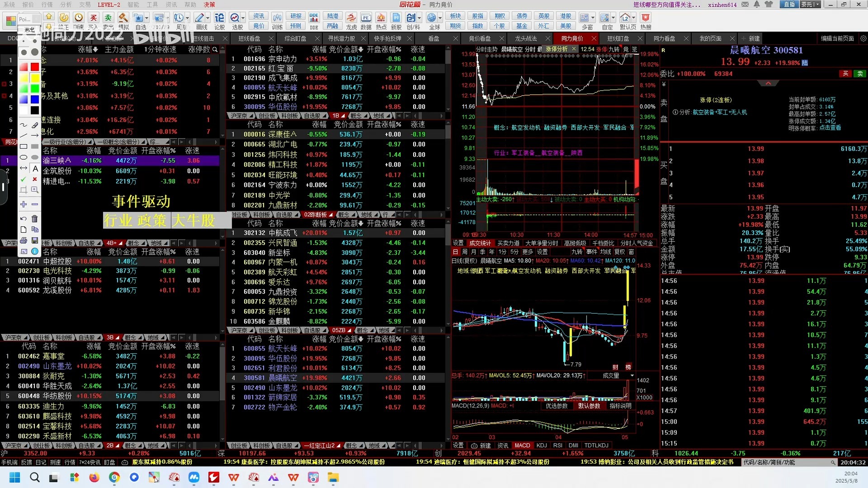This screenshot has height=488, width=868.
Task: Select the text 'A' annotation tool
Action: (35, 169)
